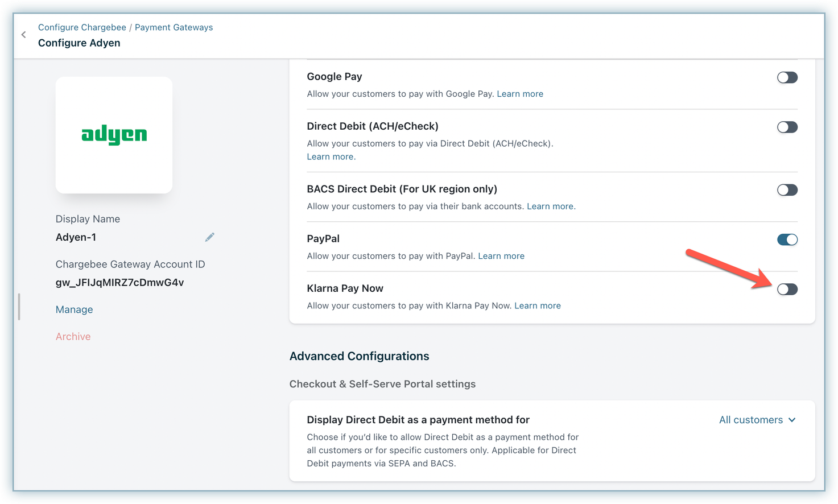Click the Chargebee Gateway Account ID value

(x=119, y=283)
